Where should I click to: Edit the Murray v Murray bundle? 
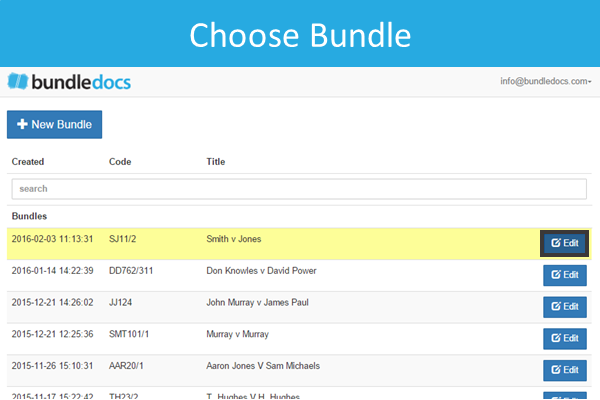(x=564, y=338)
